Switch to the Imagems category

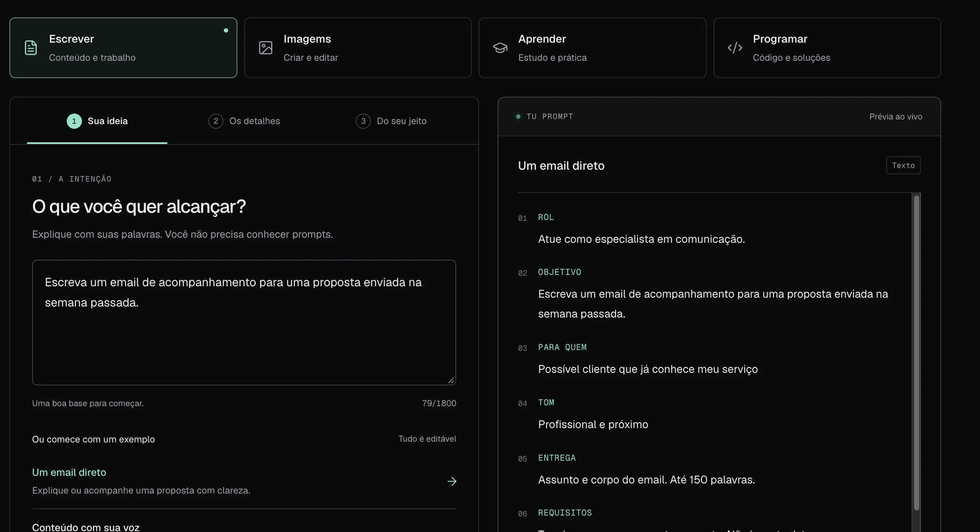point(358,48)
